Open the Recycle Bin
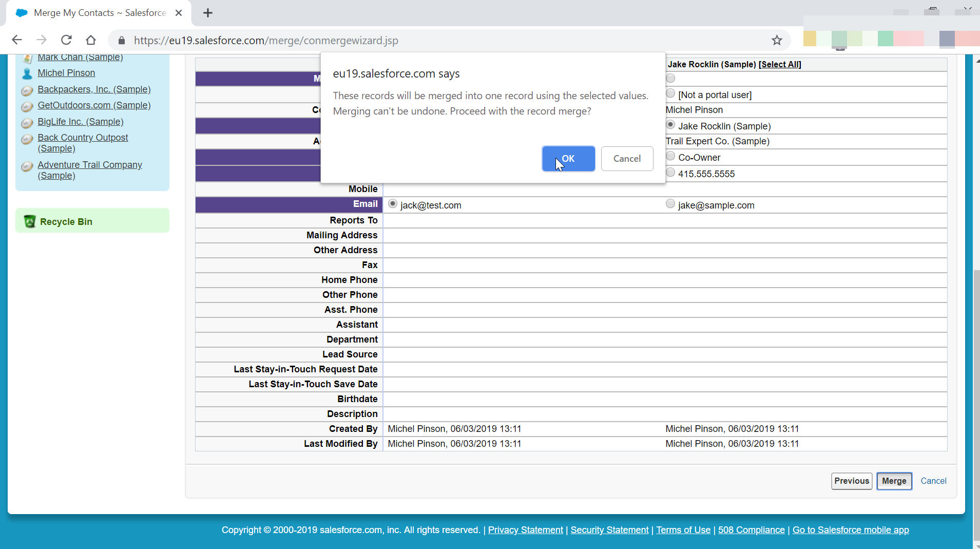980x549 pixels. (x=66, y=221)
